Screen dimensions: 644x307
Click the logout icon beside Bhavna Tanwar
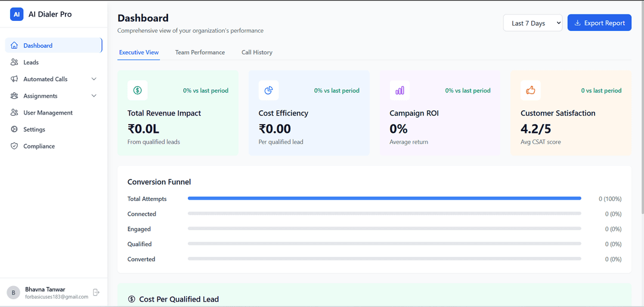click(x=97, y=292)
